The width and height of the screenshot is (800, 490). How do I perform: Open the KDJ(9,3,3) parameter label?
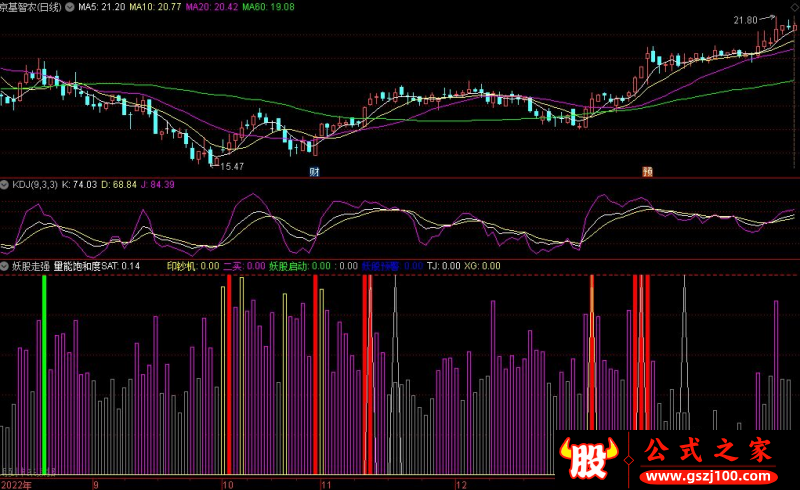click(x=36, y=186)
